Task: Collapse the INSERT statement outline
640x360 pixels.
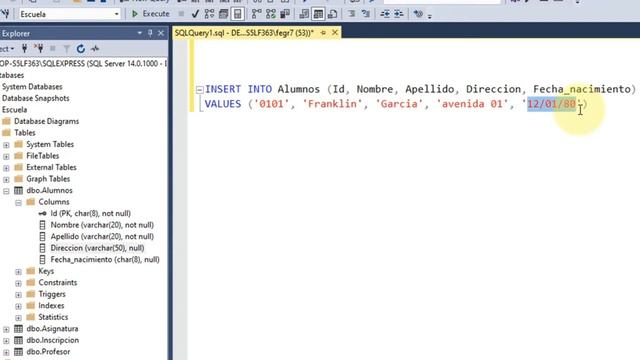Action: coord(200,89)
